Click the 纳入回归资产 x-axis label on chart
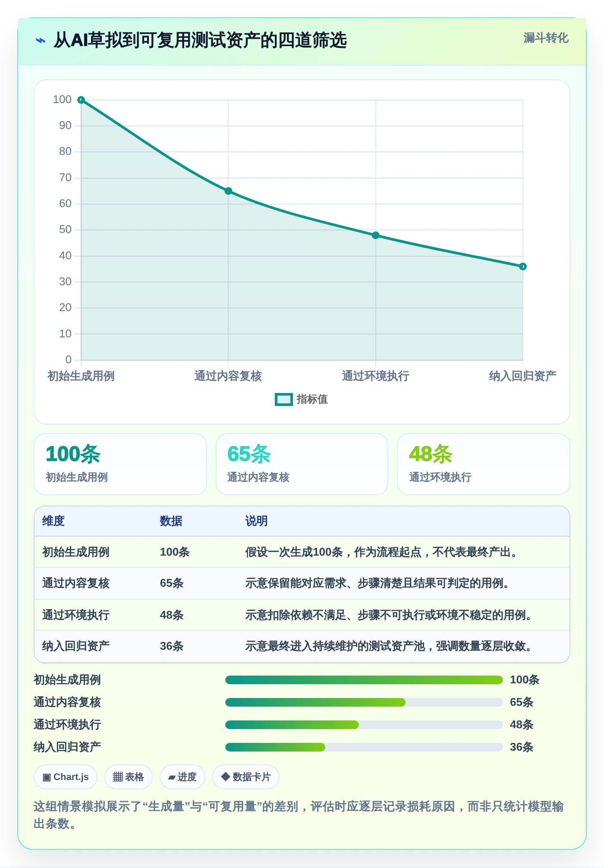The image size is (604, 868). coord(523,376)
